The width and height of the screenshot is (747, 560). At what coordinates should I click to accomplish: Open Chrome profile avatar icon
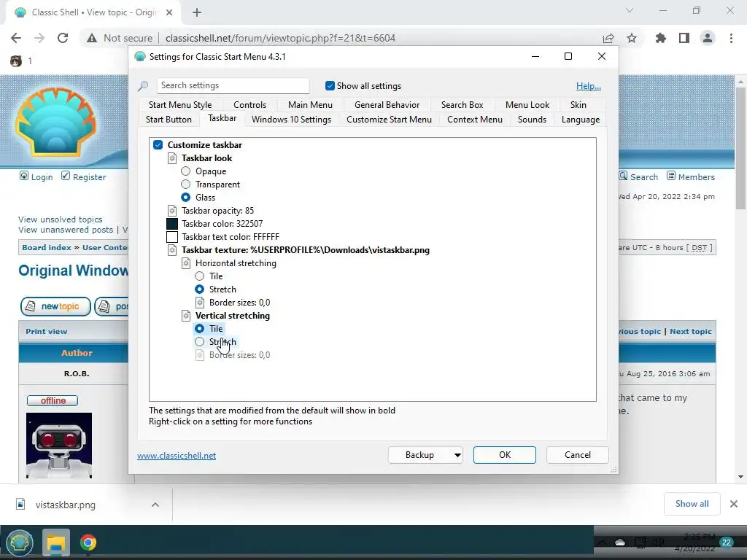pos(708,38)
